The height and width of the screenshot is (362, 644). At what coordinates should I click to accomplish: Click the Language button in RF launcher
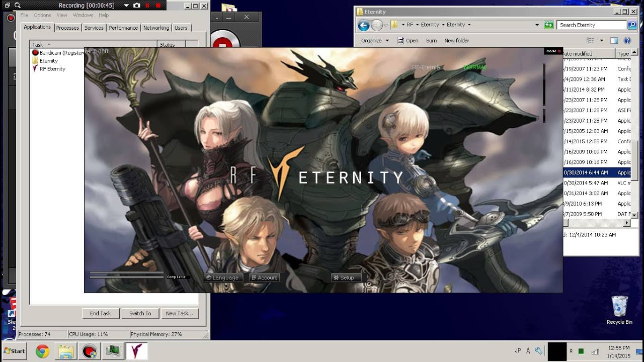224,278
